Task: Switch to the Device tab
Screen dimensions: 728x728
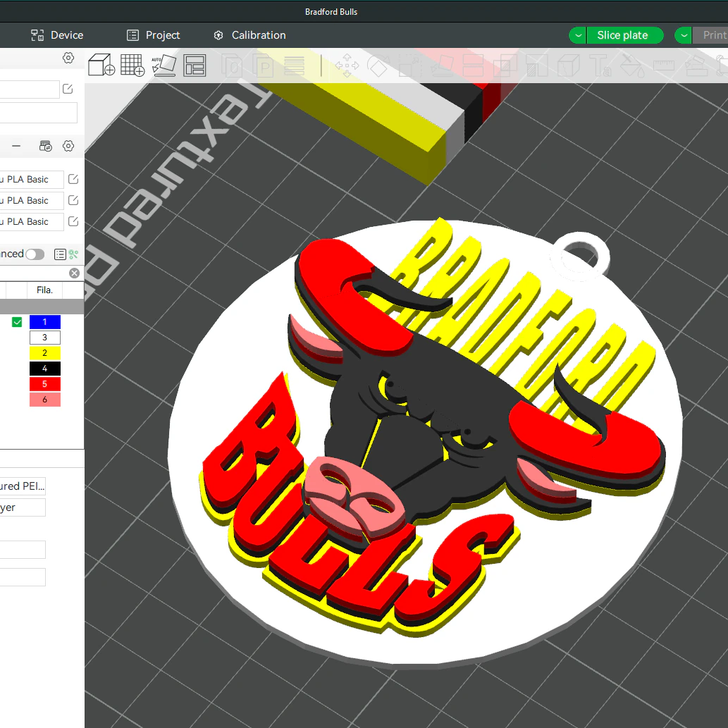Action: coord(57,35)
